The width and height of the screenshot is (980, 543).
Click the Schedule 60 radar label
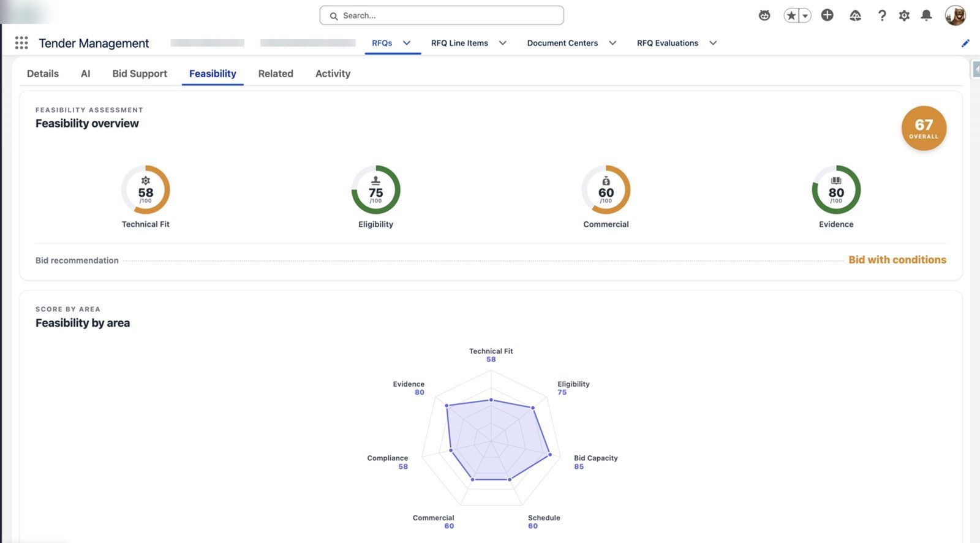(544, 522)
